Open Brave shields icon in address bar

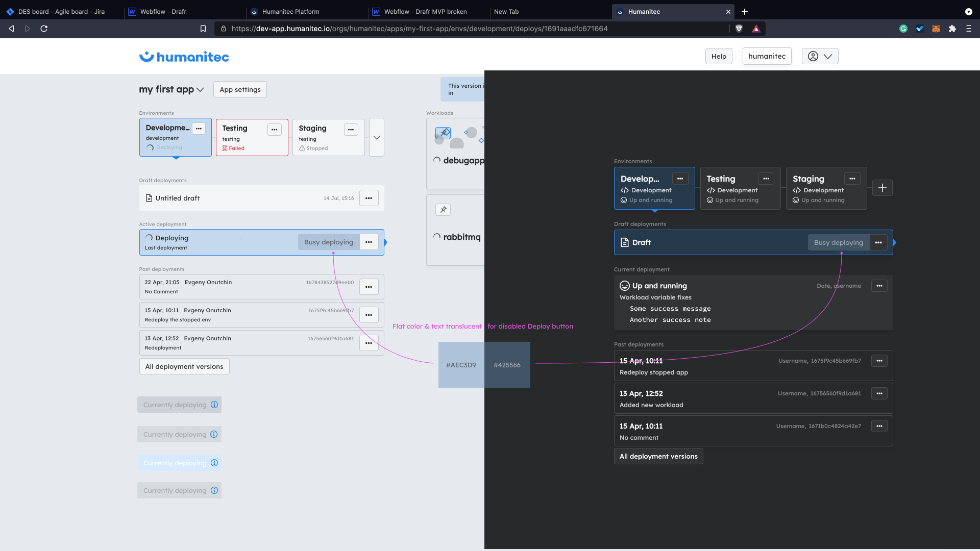[739, 29]
